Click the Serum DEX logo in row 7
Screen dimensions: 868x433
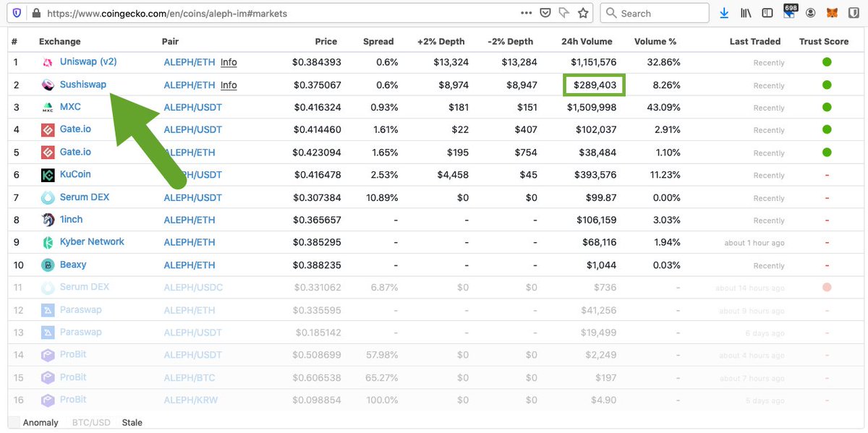(48, 197)
